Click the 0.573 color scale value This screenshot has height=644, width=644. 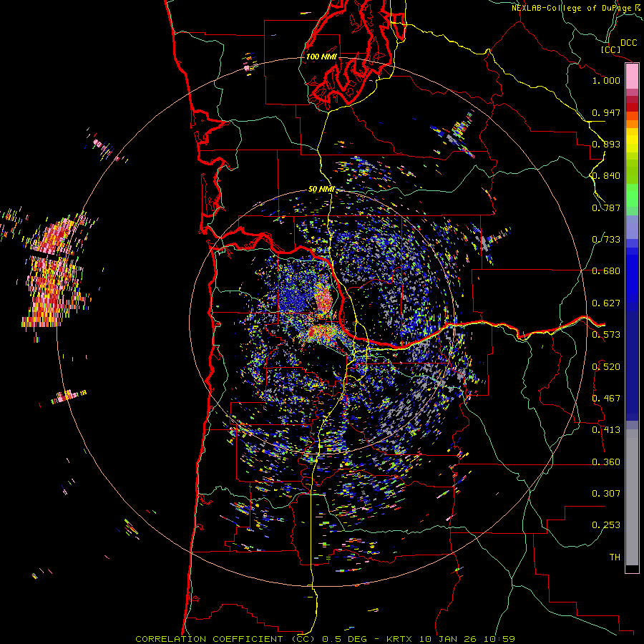606,335
